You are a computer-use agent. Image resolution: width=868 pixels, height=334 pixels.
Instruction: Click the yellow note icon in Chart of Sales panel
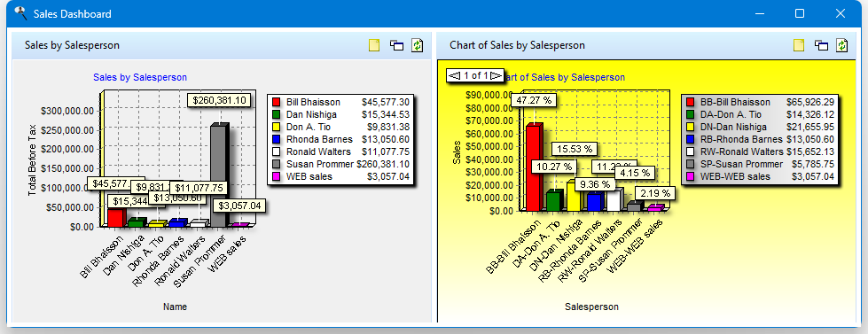tap(799, 45)
